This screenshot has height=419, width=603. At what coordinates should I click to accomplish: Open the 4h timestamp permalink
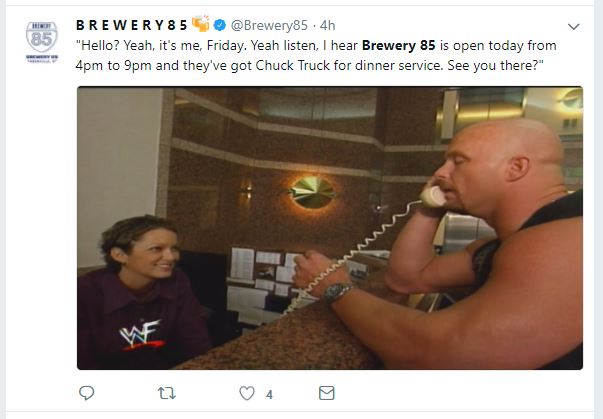click(x=328, y=25)
